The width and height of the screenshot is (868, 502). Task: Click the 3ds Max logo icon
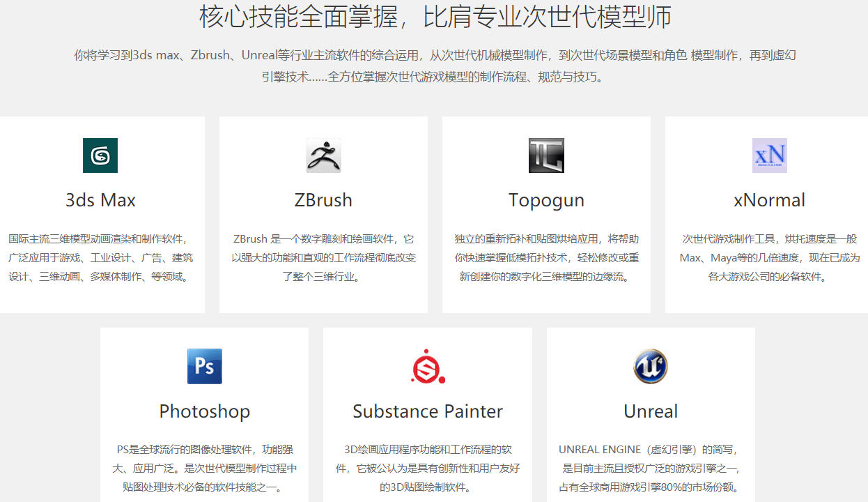pyautogui.click(x=100, y=155)
